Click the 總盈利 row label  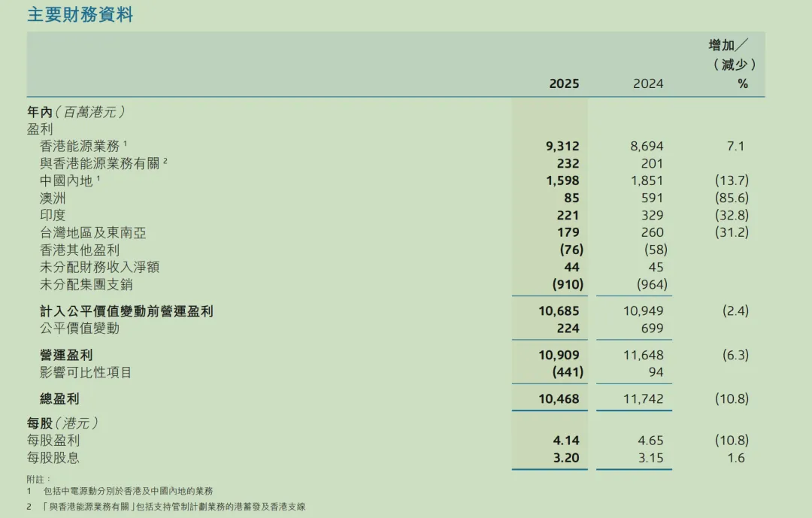click(x=59, y=399)
